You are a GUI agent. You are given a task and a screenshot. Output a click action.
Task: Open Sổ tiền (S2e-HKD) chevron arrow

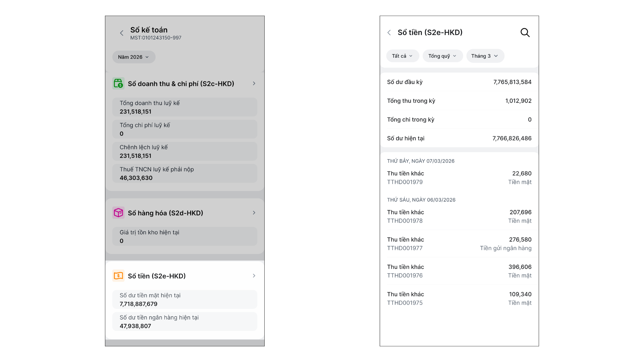pos(254,276)
